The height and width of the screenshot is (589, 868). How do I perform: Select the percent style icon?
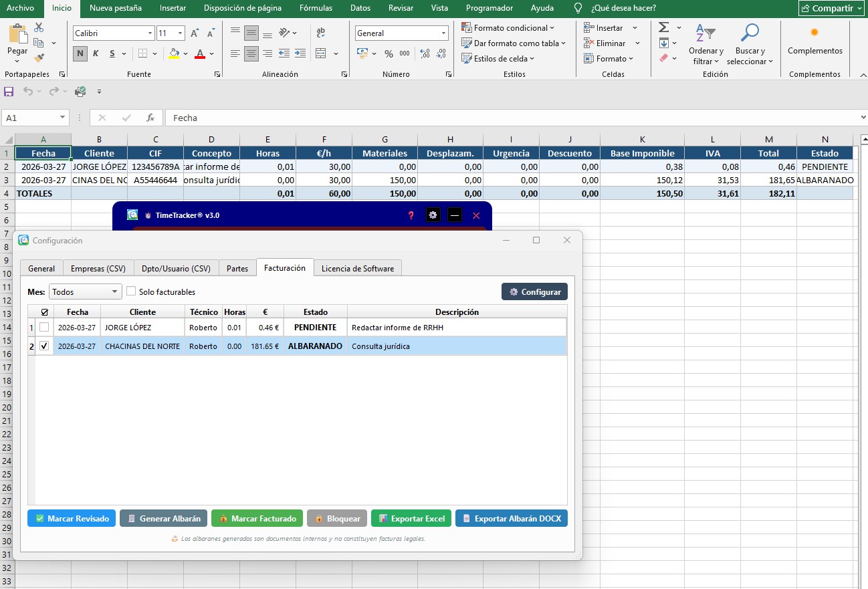pos(389,55)
